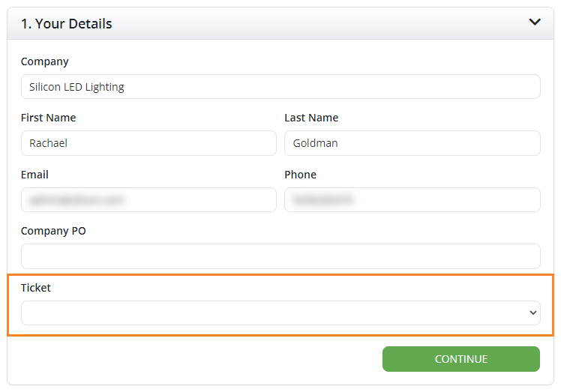Focus the Company input with Silicon LED Lighting
The height and width of the screenshot is (392, 561).
[x=280, y=87]
